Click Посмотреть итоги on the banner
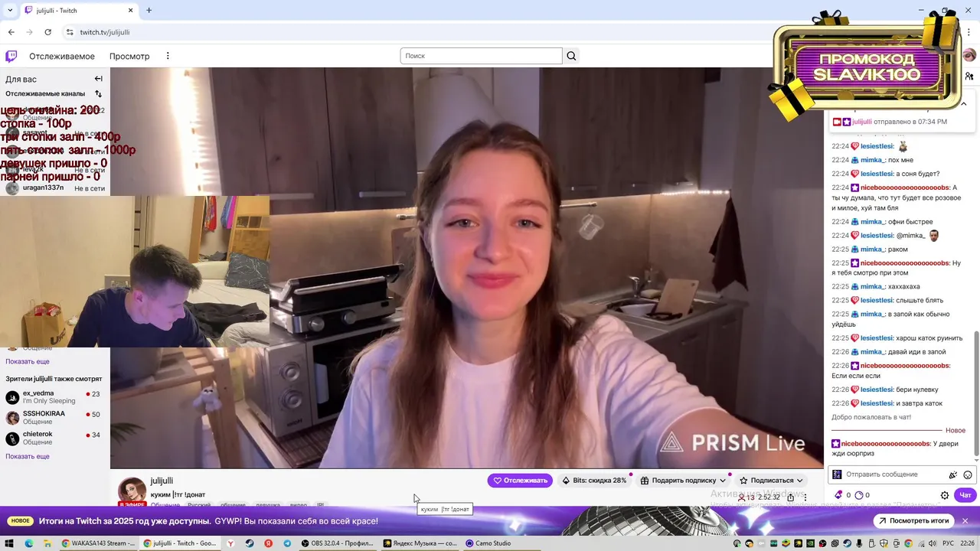Viewport: 980px width, 551px height. pos(913,521)
